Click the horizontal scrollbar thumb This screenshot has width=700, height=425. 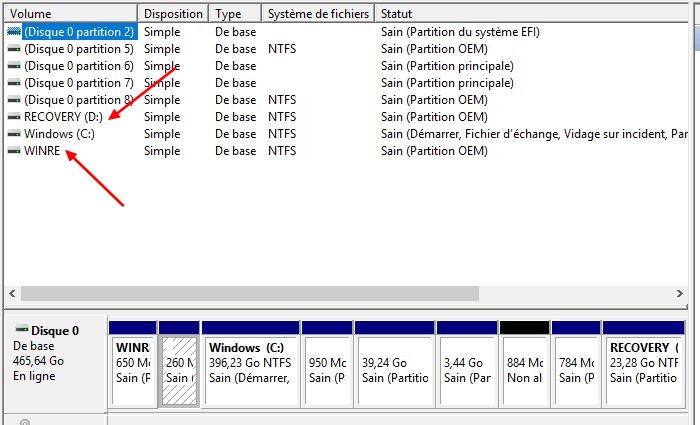click(x=250, y=293)
